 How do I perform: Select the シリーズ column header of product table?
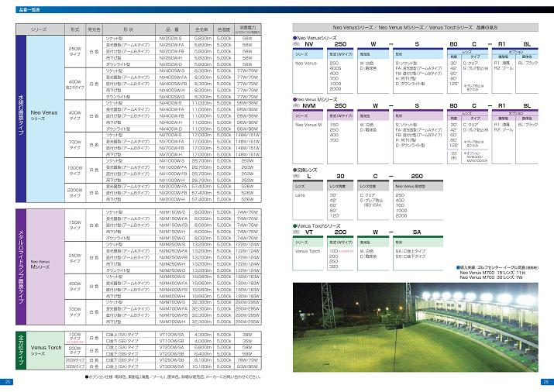pyautogui.click(x=39, y=29)
